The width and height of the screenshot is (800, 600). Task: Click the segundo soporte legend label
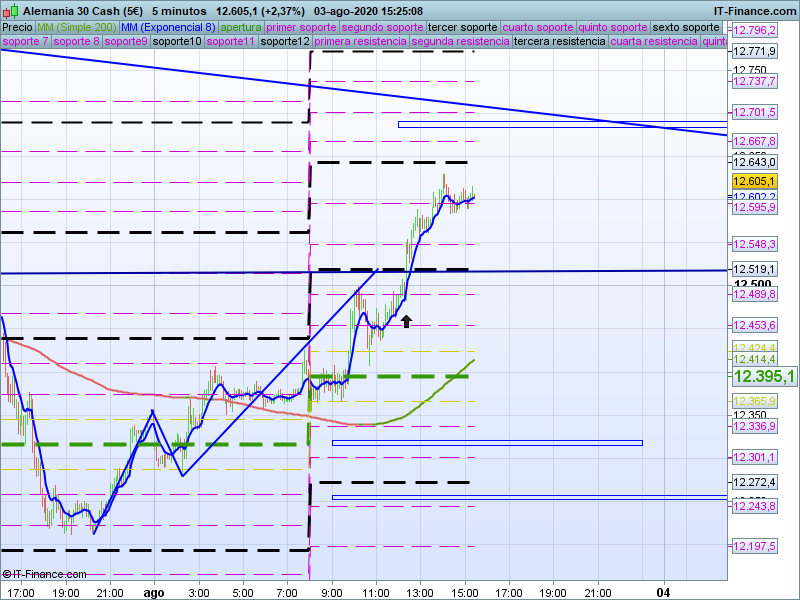click(384, 27)
